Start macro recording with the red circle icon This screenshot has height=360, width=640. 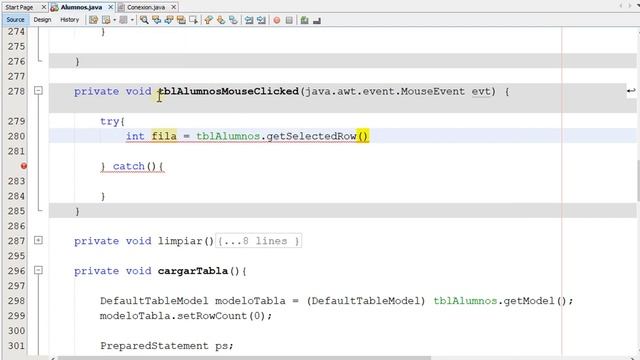[277, 20]
